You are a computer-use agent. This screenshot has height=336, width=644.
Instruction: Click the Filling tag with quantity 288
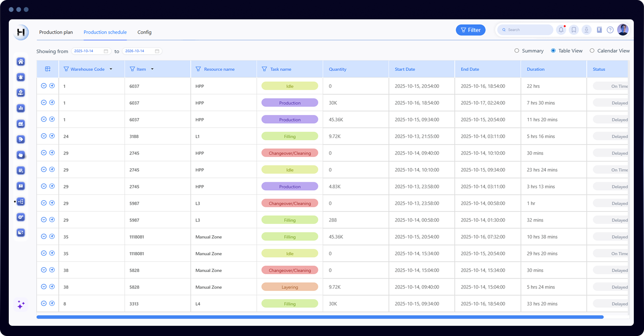pos(290,220)
